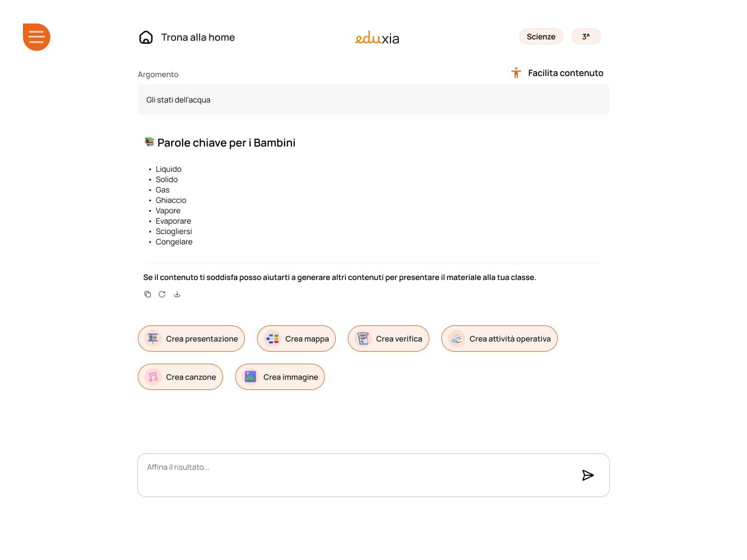
Task: Download the generated content
Action: [177, 294]
